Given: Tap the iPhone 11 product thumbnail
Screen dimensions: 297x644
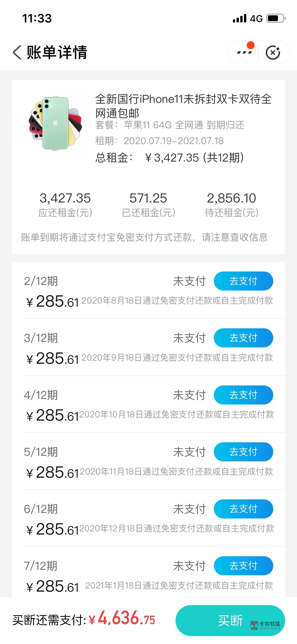Looking at the screenshot, I should [56, 123].
